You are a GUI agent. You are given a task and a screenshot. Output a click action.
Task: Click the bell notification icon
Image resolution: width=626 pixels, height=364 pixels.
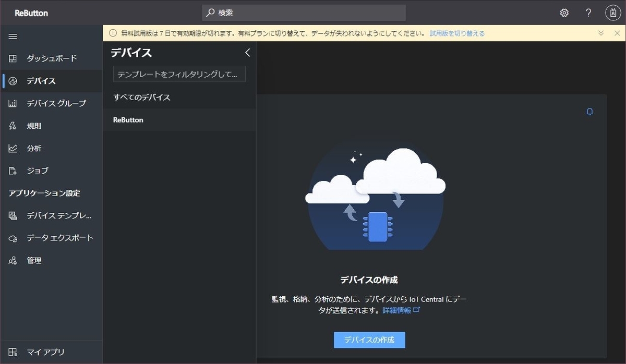589,112
